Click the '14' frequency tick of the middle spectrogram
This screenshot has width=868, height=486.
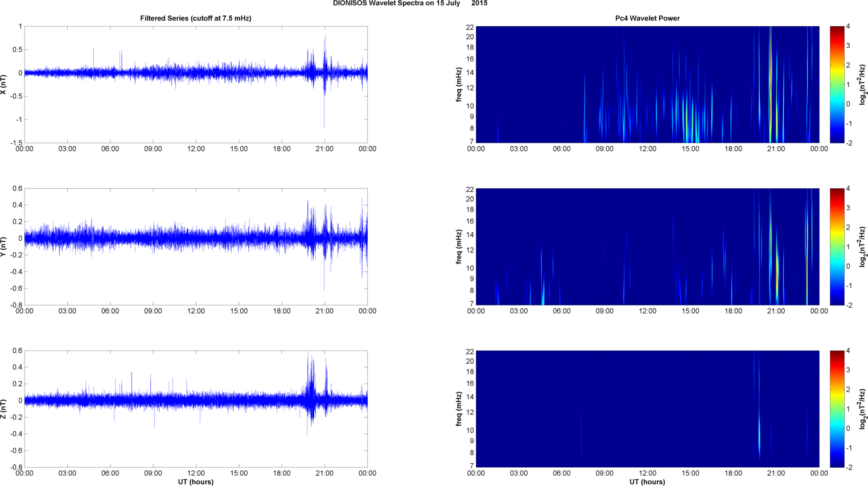(x=470, y=235)
